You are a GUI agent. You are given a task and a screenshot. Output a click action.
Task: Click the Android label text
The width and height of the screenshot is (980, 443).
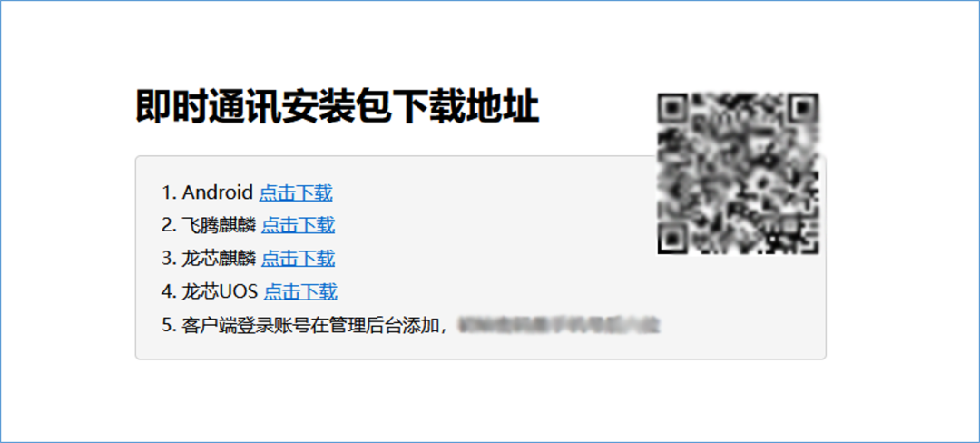tap(218, 193)
